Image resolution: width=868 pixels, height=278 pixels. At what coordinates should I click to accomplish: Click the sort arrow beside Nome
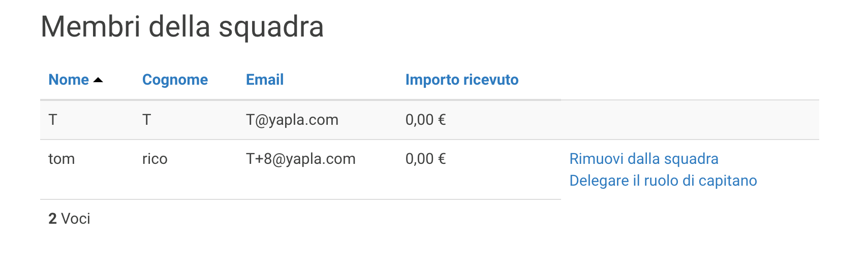tap(99, 80)
